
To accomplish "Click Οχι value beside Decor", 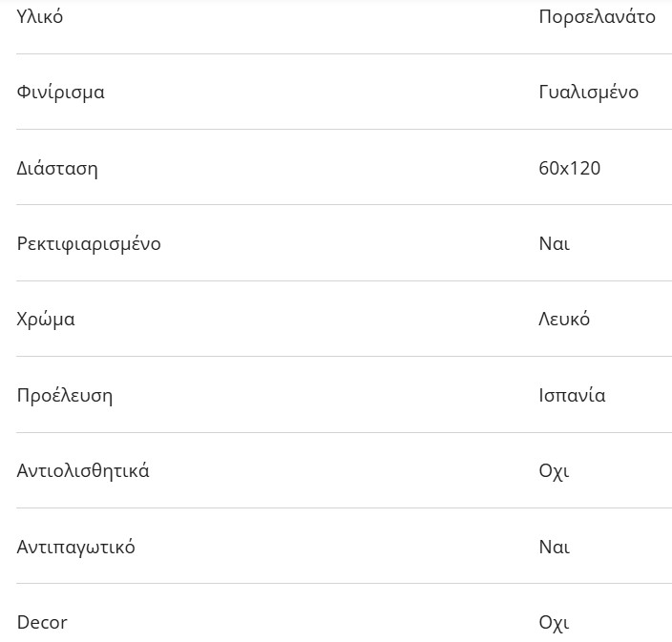I will [554, 623].
